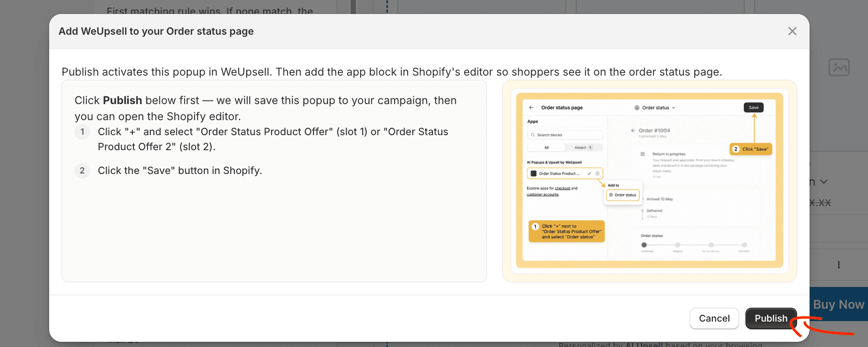
Task: Click the Publish button
Action: coord(771,319)
